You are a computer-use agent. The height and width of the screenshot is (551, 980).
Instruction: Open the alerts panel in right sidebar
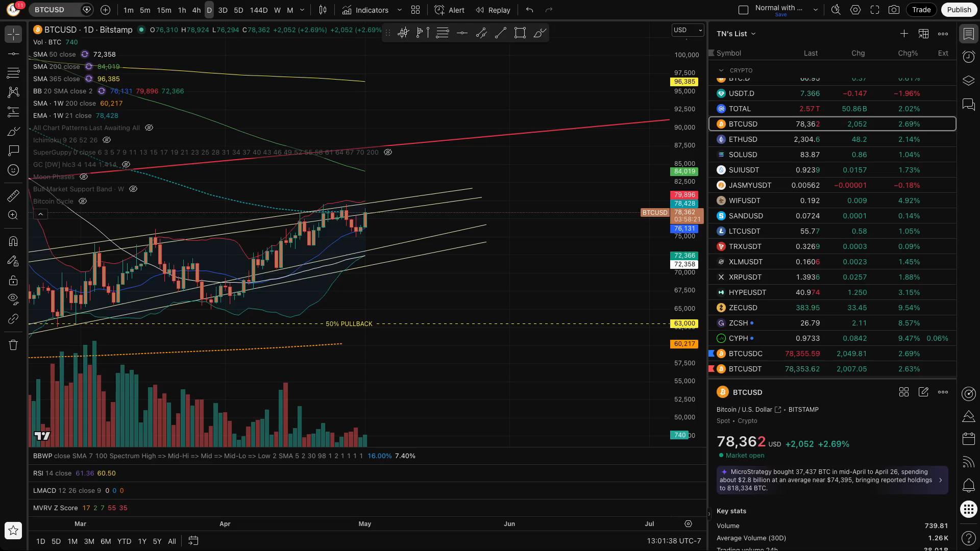click(969, 57)
